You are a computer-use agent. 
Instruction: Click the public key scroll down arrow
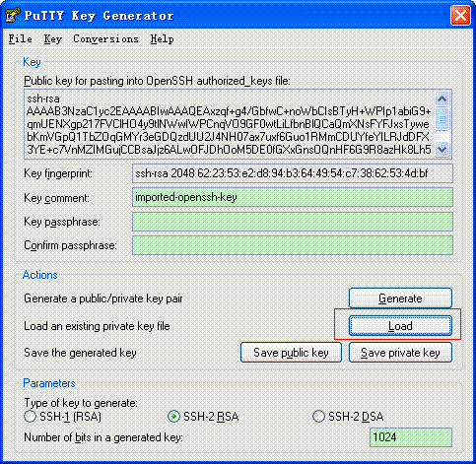click(x=442, y=150)
